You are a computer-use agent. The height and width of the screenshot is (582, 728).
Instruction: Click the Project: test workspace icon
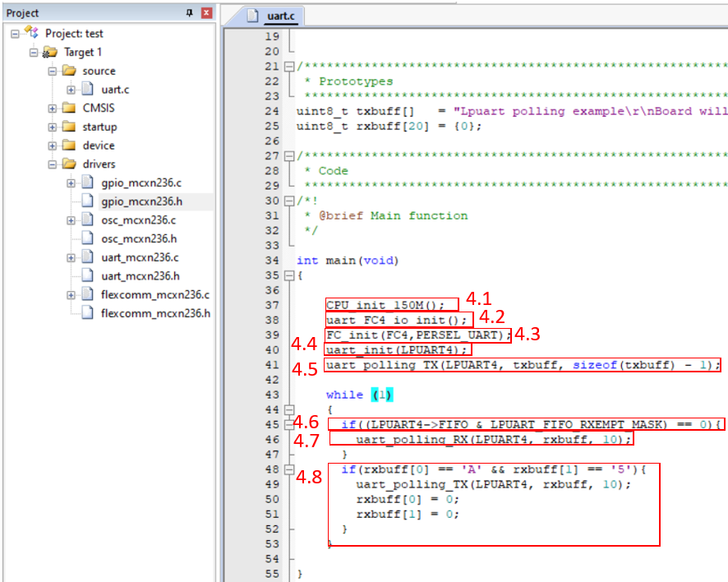tap(32, 33)
